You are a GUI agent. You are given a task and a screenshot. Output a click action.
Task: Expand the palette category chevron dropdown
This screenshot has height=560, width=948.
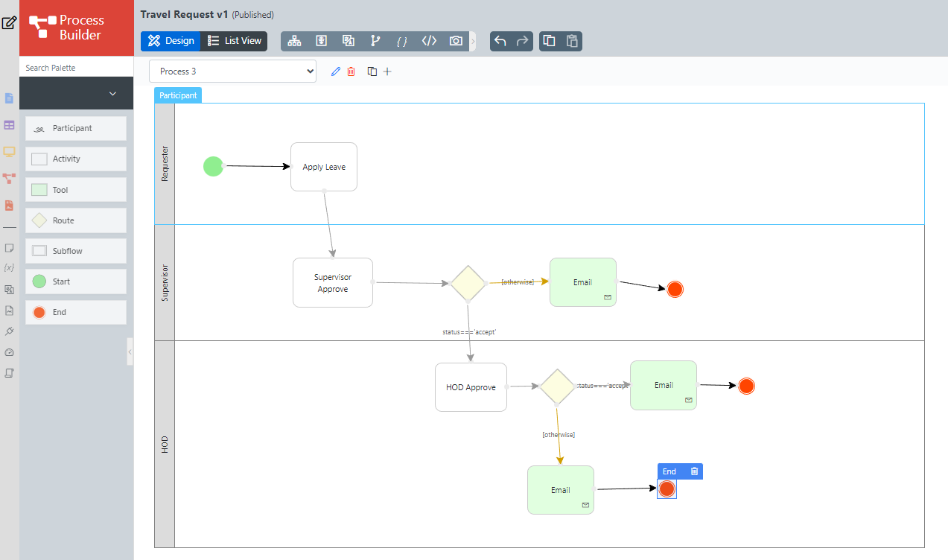click(x=113, y=94)
